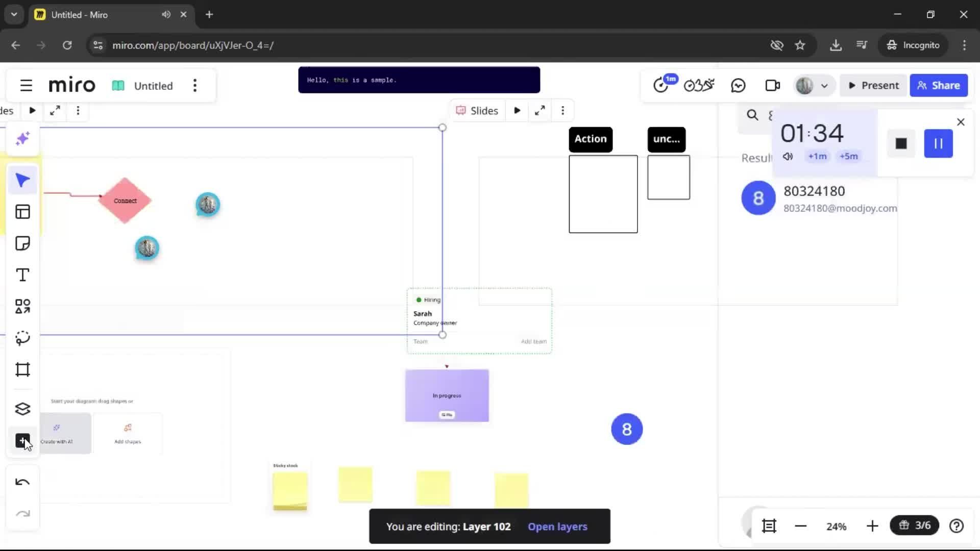The height and width of the screenshot is (551, 980).
Task: Select user 80324180 in results
Action: [x=819, y=198]
